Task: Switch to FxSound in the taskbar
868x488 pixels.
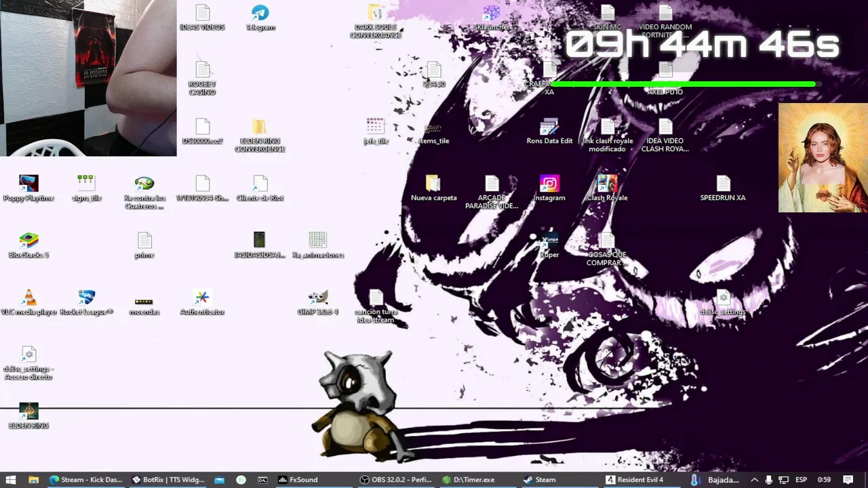Action: tap(298, 480)
